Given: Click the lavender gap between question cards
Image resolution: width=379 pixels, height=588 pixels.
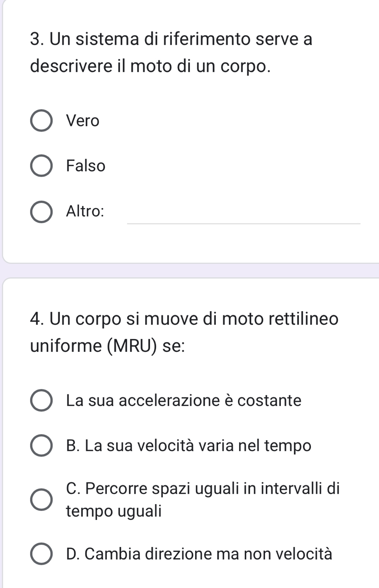Looking at the screenshot, I should [x=189, y=271].
